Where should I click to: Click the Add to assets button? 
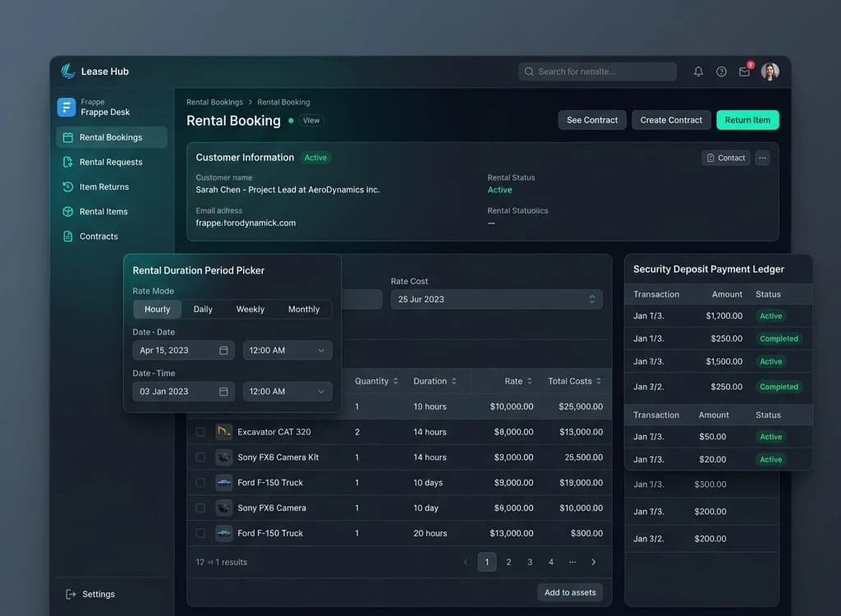tap(570, 592)
